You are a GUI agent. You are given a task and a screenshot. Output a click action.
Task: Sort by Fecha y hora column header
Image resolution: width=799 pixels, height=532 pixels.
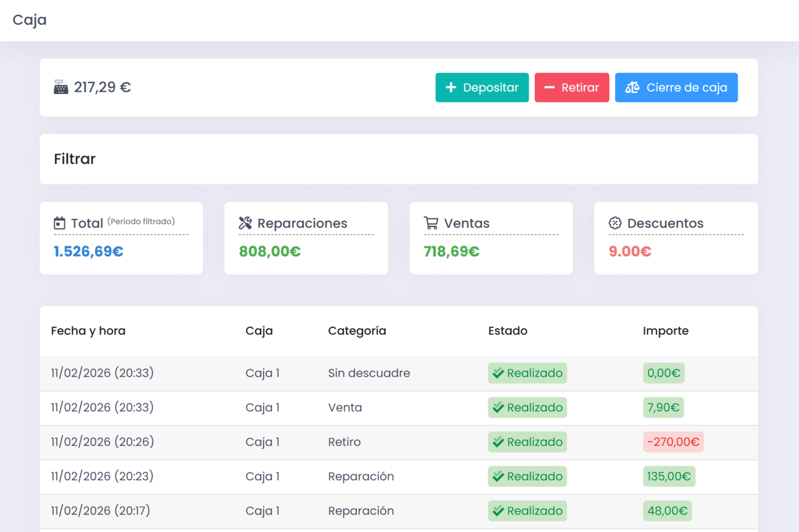[88, 331]
